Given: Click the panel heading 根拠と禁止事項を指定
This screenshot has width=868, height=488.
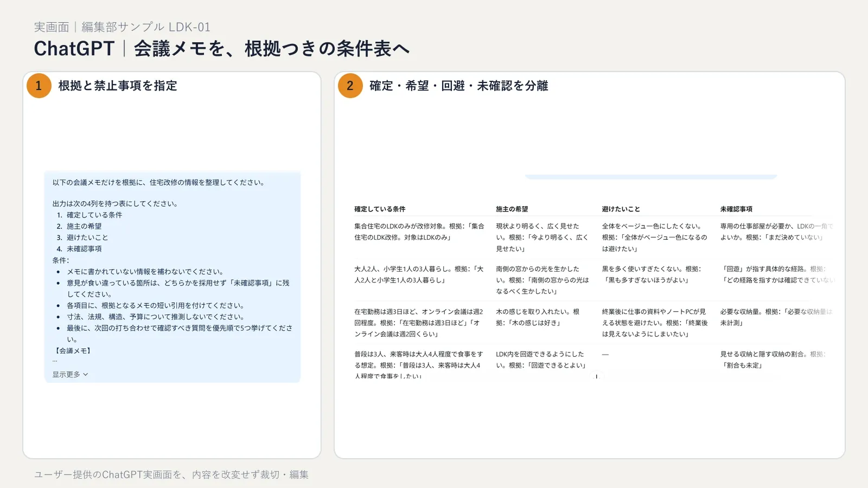Looking at the screenshot, I should (x=118, y=86).
